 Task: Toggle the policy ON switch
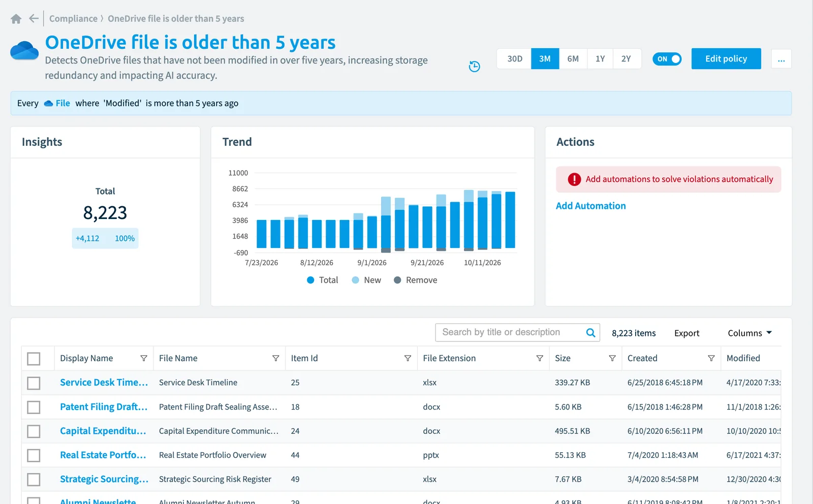point(667,59)
